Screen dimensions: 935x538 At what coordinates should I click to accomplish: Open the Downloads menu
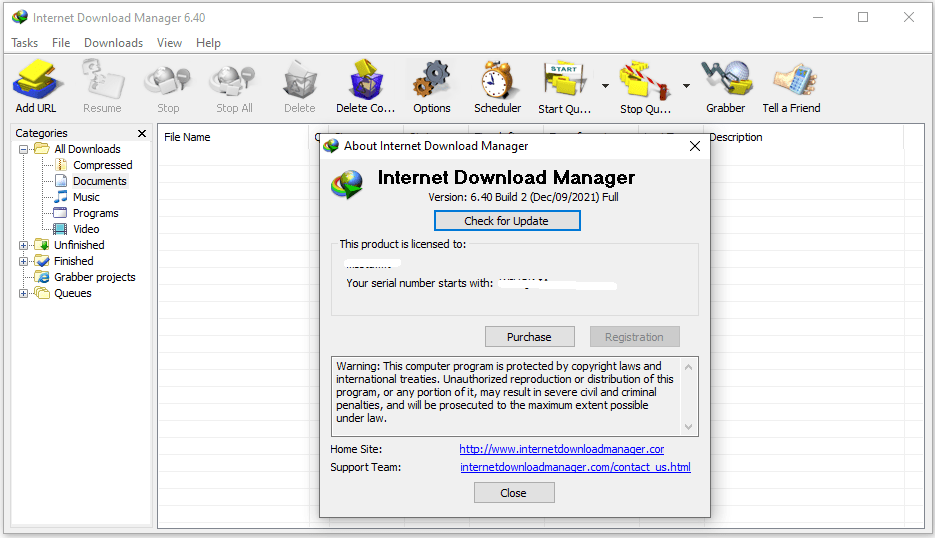(x=113, y=43)
